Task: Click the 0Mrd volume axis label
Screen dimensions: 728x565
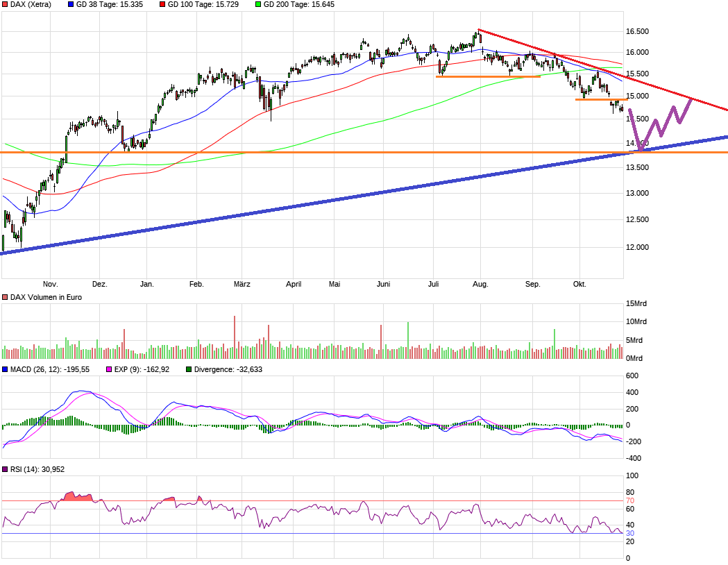Action: 634,358
